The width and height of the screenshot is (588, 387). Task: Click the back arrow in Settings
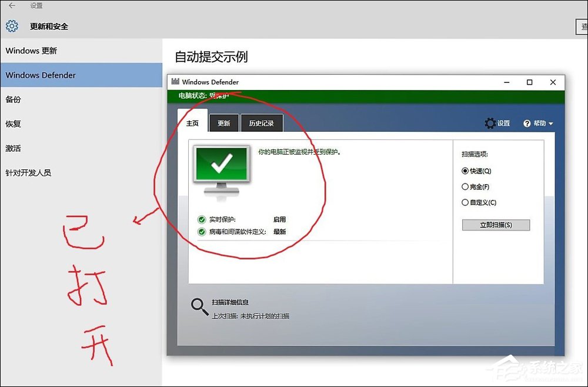point(12,6)
